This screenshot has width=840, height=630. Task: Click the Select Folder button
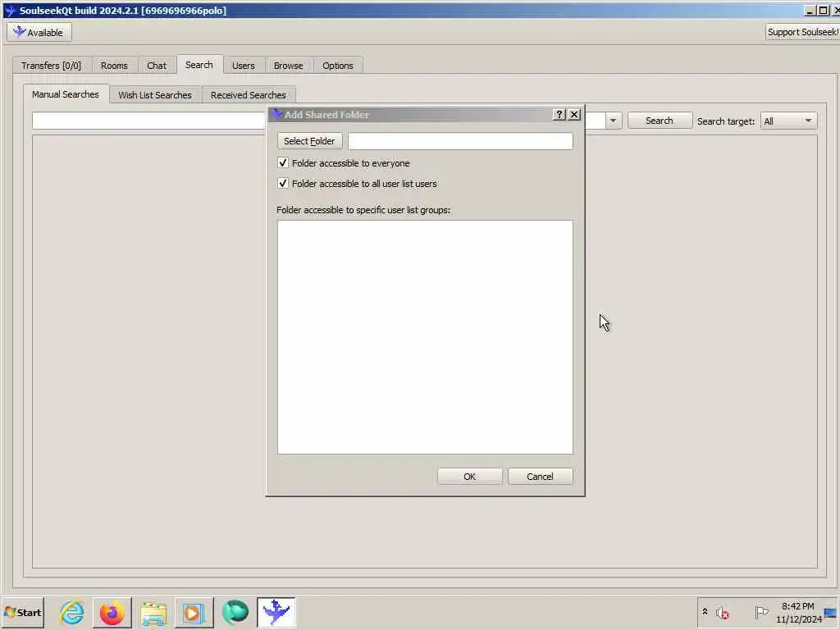point(309,141)
